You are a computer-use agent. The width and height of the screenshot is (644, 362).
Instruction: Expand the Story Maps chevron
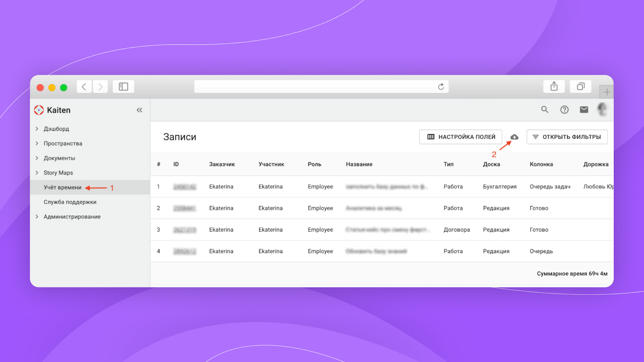37,173
